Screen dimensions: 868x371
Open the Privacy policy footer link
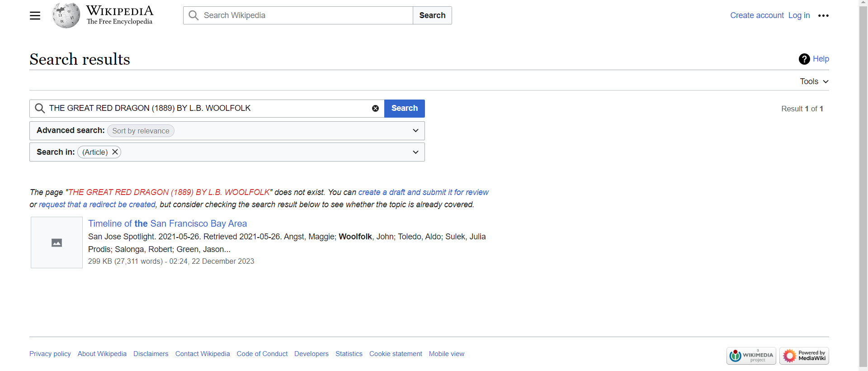click(50, 354)
